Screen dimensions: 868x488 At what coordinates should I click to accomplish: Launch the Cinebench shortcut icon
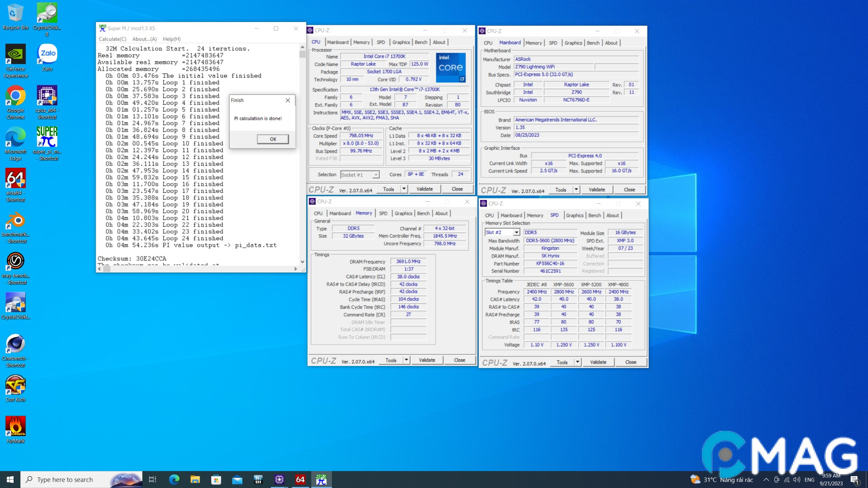click(16, 344)
